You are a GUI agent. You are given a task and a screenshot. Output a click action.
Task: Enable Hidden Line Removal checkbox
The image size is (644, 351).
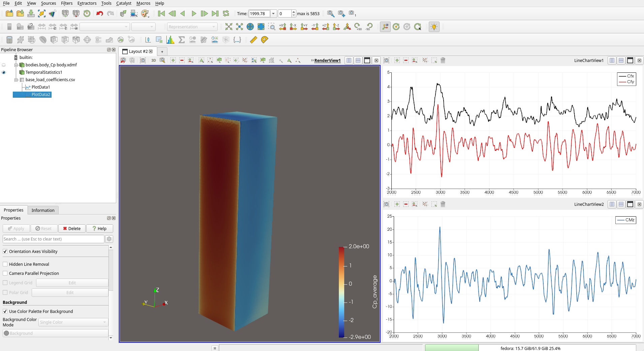(x=5, y=264)
